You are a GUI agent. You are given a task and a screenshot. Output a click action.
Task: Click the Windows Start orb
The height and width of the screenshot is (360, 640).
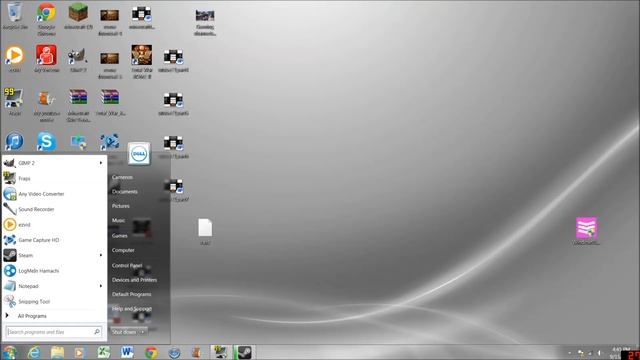(x=9, y=352)
